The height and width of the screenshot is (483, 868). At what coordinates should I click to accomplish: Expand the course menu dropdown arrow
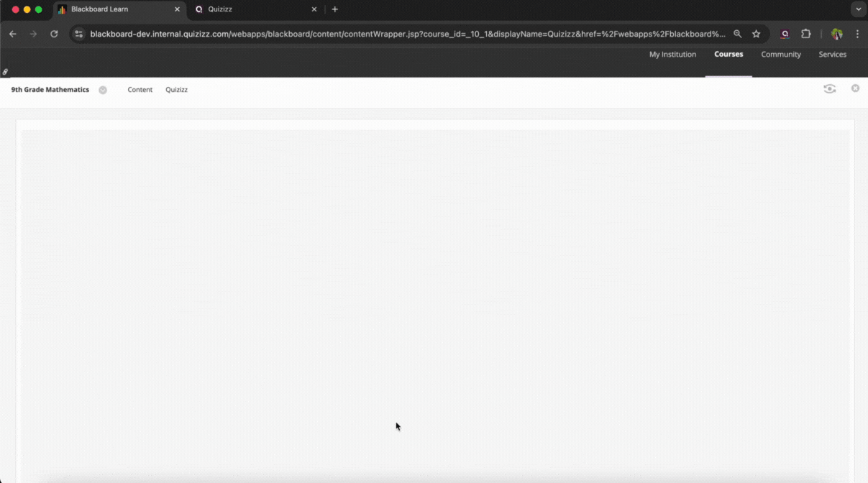pos(103,90)
